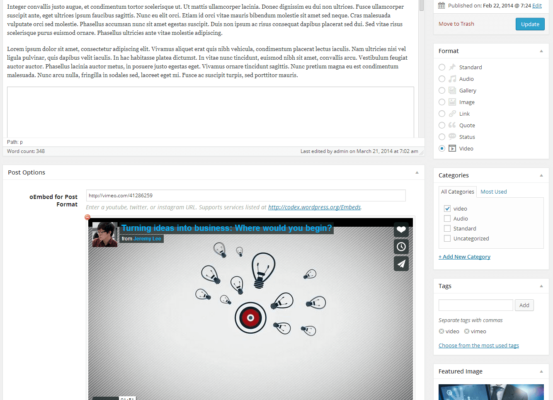The width and height of the screenshot is (553, 400).
Task: Click the Update button
Action: tap(530, 24)
